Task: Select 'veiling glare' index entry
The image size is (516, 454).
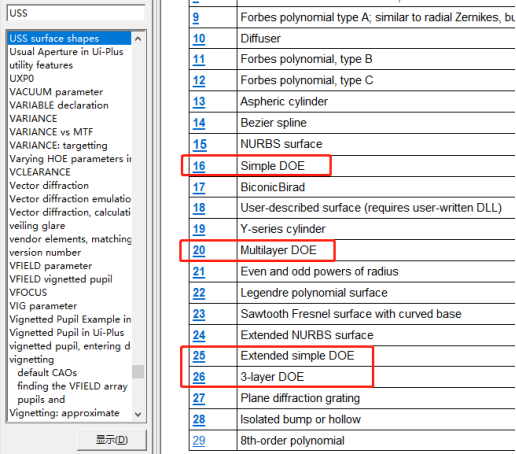Action: tap(37, 226)
